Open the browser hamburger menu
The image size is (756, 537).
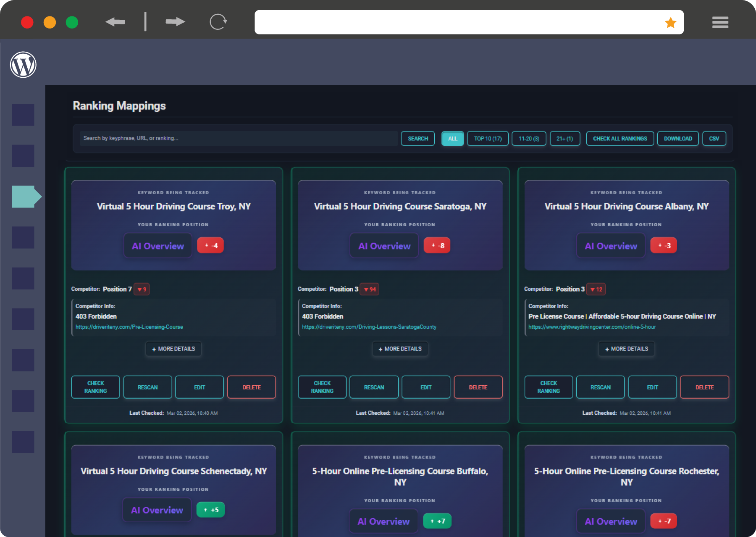(720, 22)
